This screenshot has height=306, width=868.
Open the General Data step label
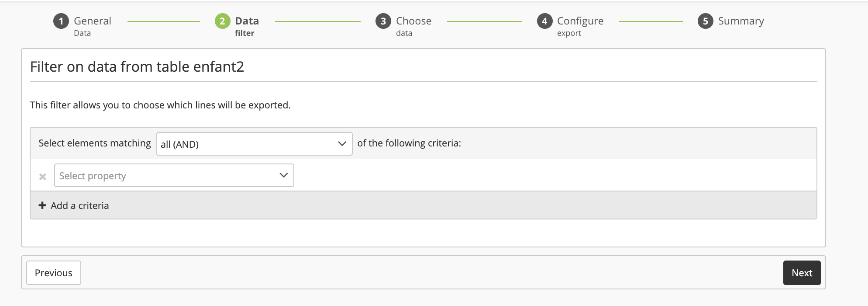click(x=92, y=26)
